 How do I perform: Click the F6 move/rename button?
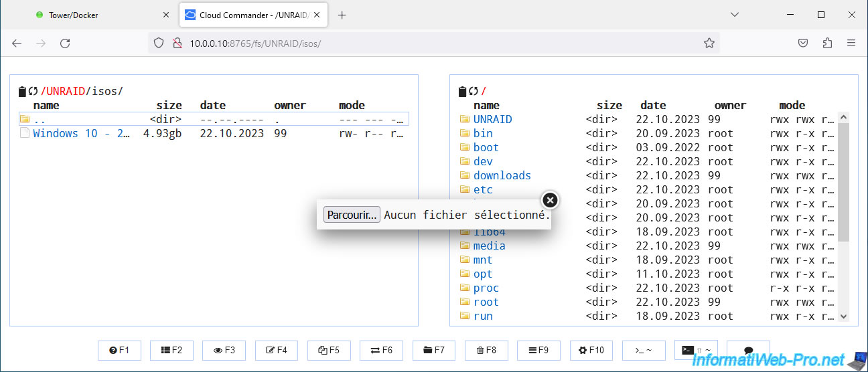tap(381, 350)
